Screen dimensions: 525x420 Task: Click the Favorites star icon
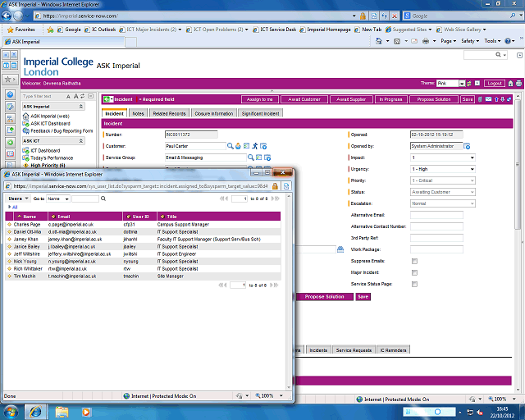pyautogui.click(x=9, y=28)
